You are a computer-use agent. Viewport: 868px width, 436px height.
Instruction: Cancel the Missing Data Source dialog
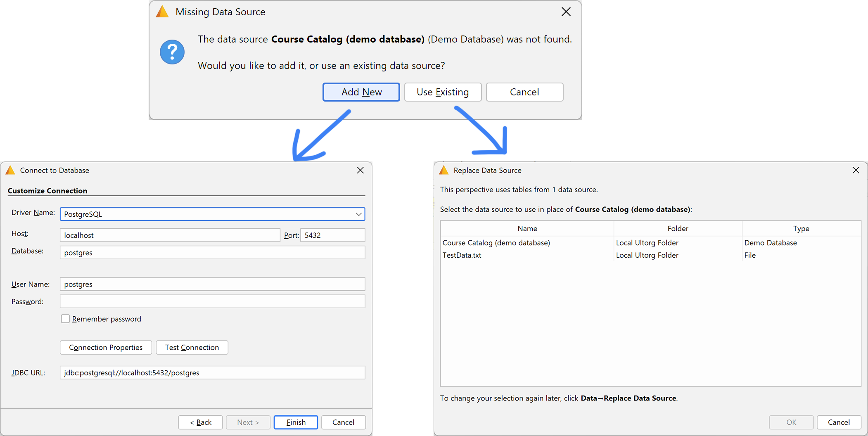coord(524,92)
